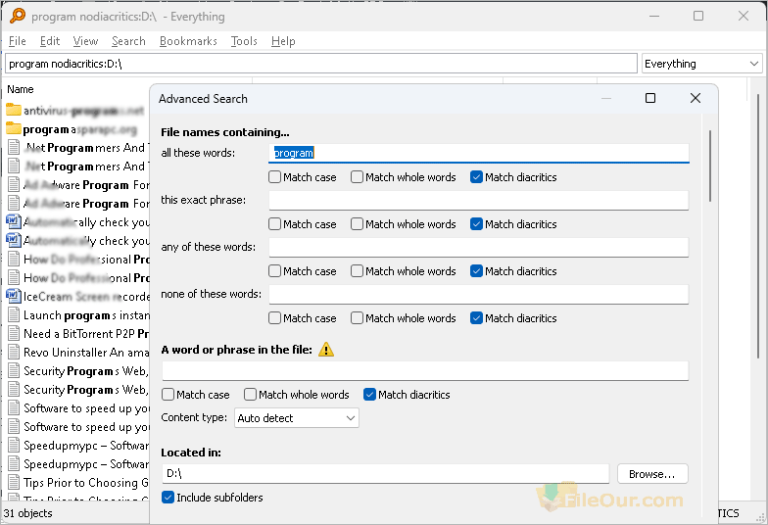The width and height of the screenshot is (768, 525).
Task: Open the Tools menu
Action: point(244,41)
